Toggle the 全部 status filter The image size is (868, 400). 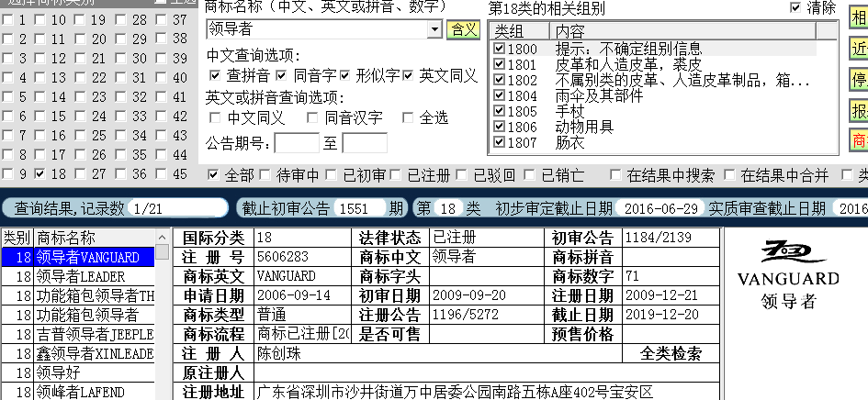coord(213,175)
